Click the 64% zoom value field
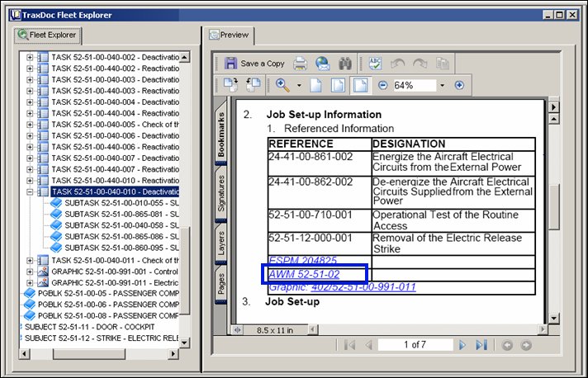The height and width of the screenshot is (378, 588). [415, 85]
